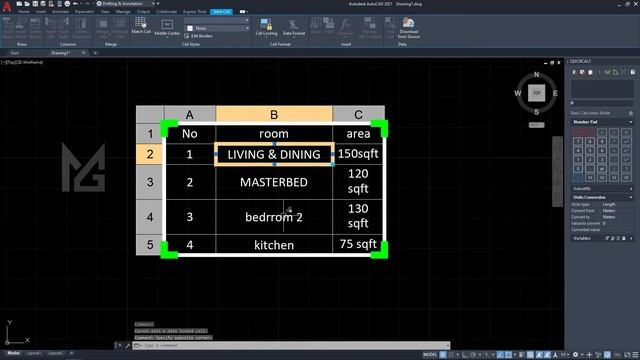This screenshot has width=640, height=360.
Task: Click the QuickCalc Paste value to command line icon
Action: [x=590, y=72]
